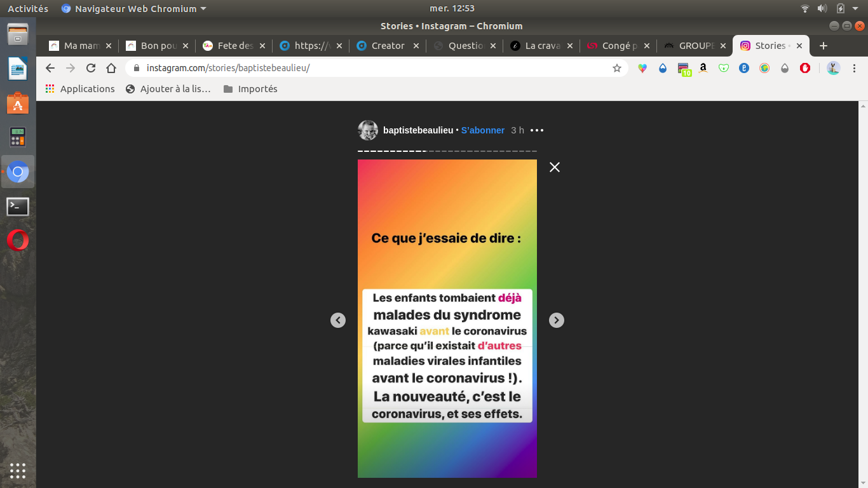Reload the current page
This screenshot has height=488, width=868.
tap(91, 68)
